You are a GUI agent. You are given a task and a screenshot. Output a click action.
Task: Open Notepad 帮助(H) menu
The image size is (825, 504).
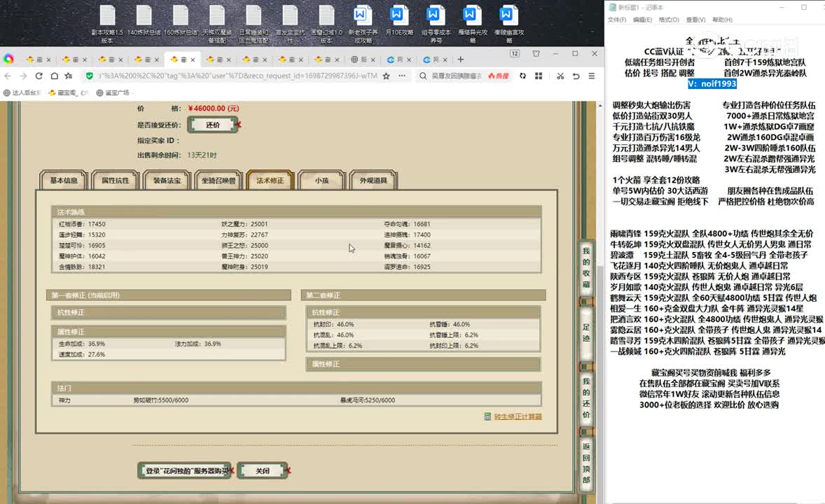coord(723,20)
